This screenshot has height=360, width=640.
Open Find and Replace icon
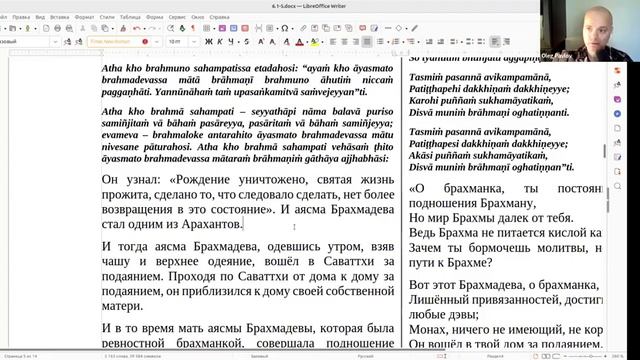(x=171, y=28)
